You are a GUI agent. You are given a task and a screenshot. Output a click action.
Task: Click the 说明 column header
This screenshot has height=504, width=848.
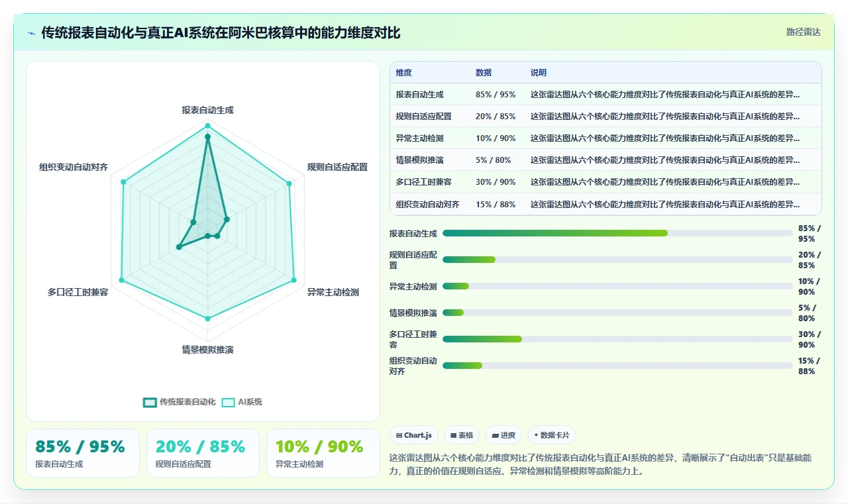point(539,73)
